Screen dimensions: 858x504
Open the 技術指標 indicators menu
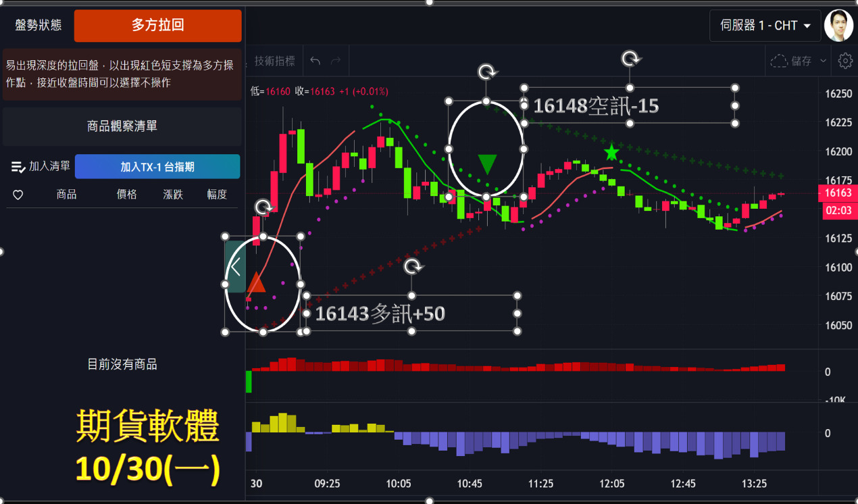(275, 61)
